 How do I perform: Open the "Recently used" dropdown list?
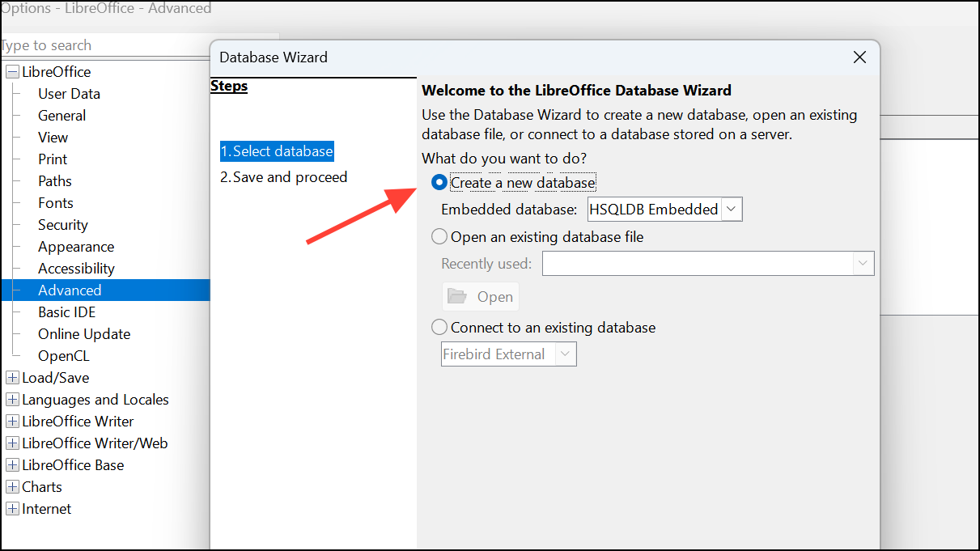[x=863, y=263]
